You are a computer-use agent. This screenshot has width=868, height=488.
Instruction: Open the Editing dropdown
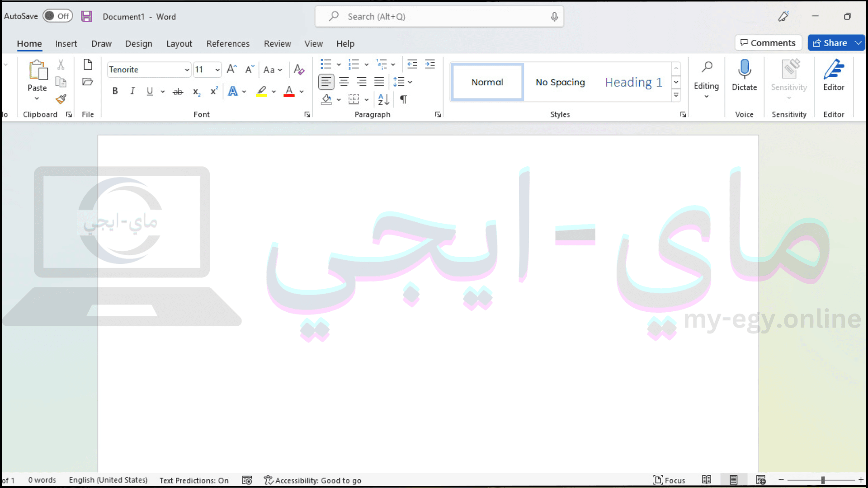(706, 80)
